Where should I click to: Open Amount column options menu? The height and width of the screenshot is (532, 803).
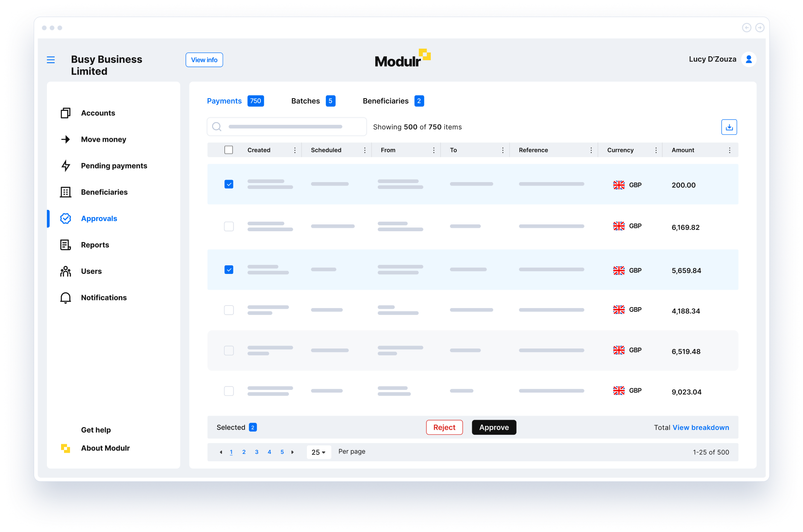coord(730,150)
